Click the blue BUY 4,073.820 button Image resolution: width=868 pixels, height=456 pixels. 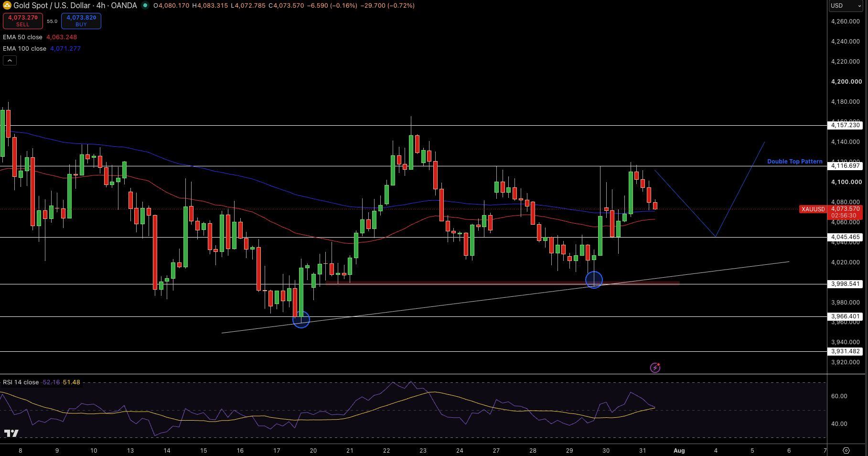81,21
